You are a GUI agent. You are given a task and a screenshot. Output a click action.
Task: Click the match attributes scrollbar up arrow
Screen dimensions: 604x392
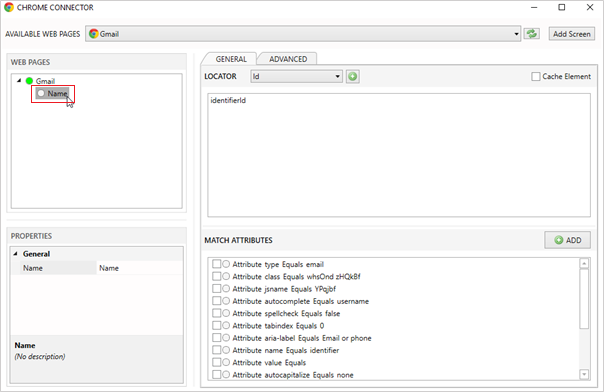click(x=584, y=263)
